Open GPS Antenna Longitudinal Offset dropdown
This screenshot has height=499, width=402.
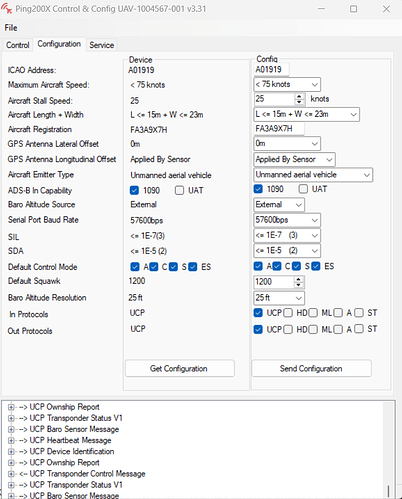(294, 159)
